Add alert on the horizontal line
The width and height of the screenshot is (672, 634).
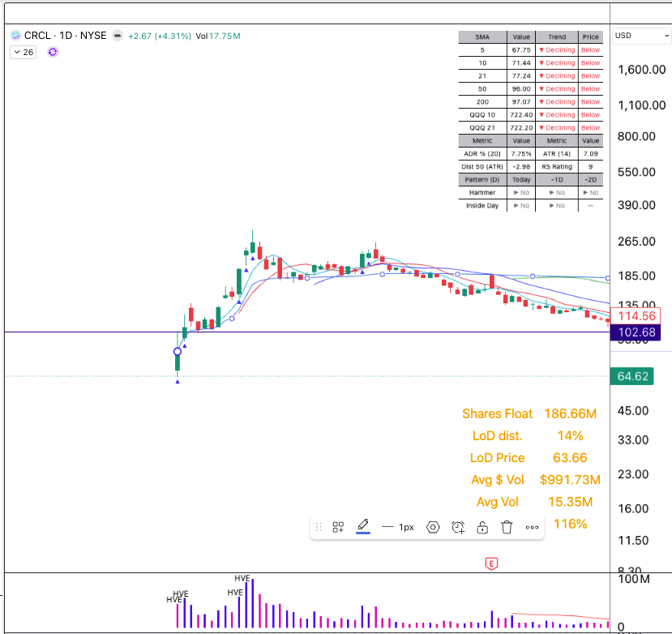tap(458, 527)
